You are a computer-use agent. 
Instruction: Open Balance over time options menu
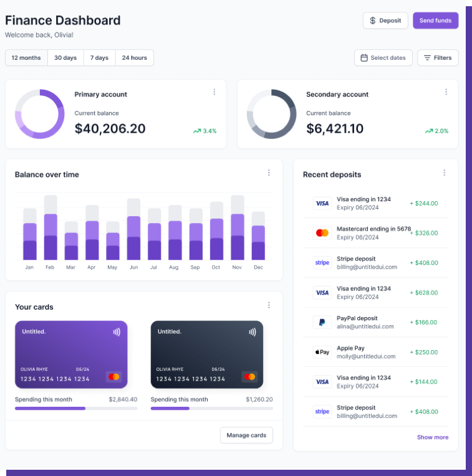[269, 173]
